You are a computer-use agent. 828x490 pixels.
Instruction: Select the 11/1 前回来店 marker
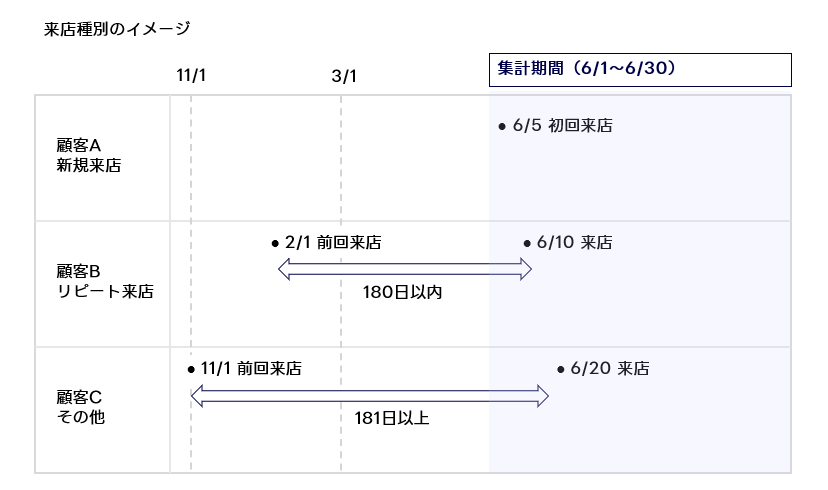pyautogui.click(x=244, y=369)
